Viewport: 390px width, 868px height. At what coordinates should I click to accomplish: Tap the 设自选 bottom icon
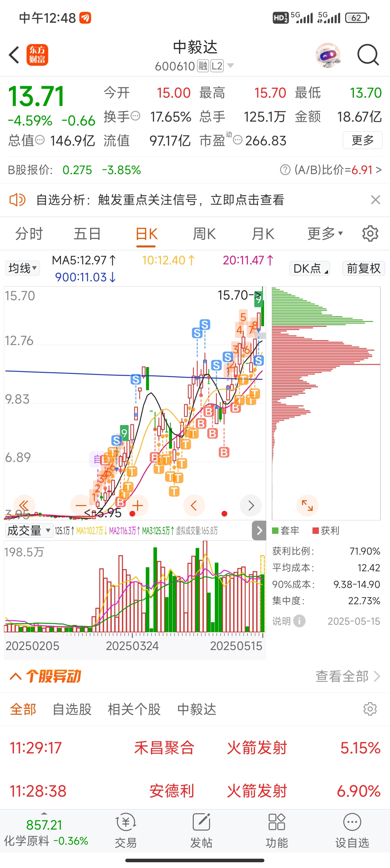point(352,831)
